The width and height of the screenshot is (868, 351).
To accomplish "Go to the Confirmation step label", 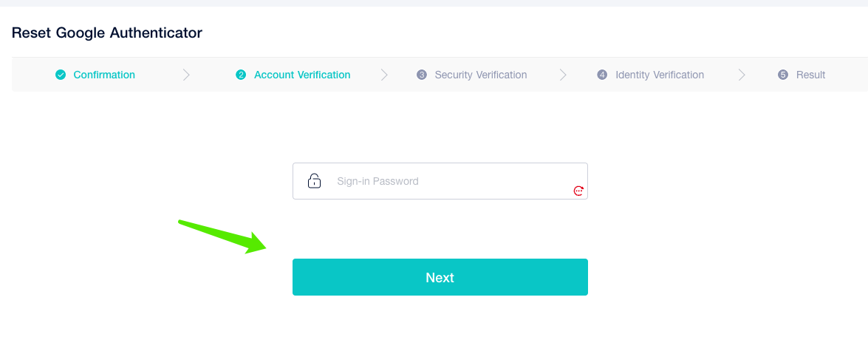I will pos(104,75).
